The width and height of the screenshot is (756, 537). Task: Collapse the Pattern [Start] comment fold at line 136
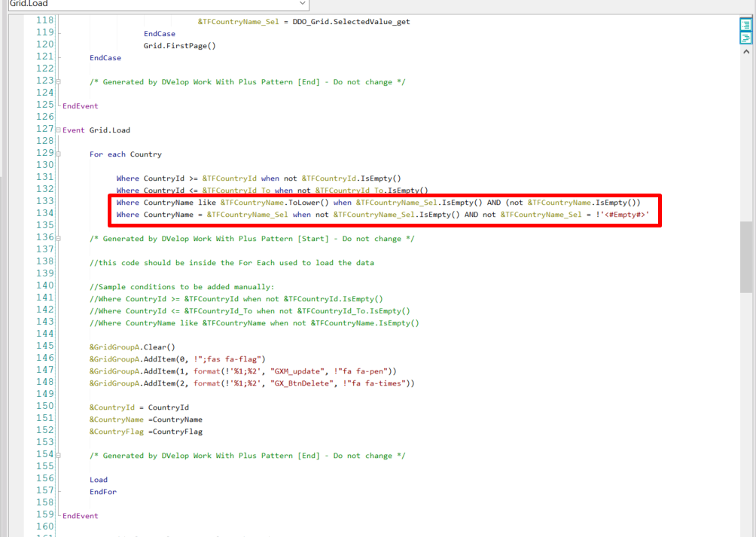click(58, 239)
